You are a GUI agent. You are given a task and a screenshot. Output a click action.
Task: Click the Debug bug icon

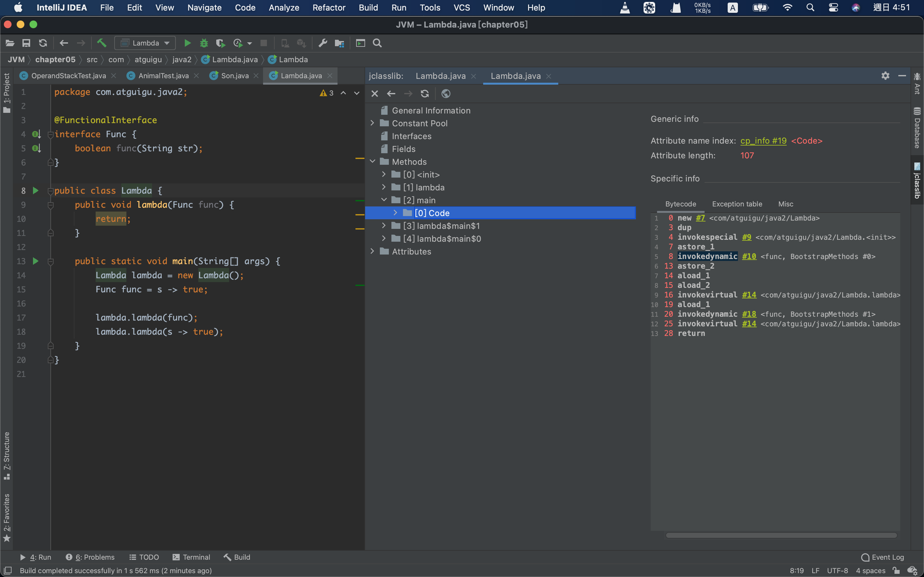[x=204, y=43]
